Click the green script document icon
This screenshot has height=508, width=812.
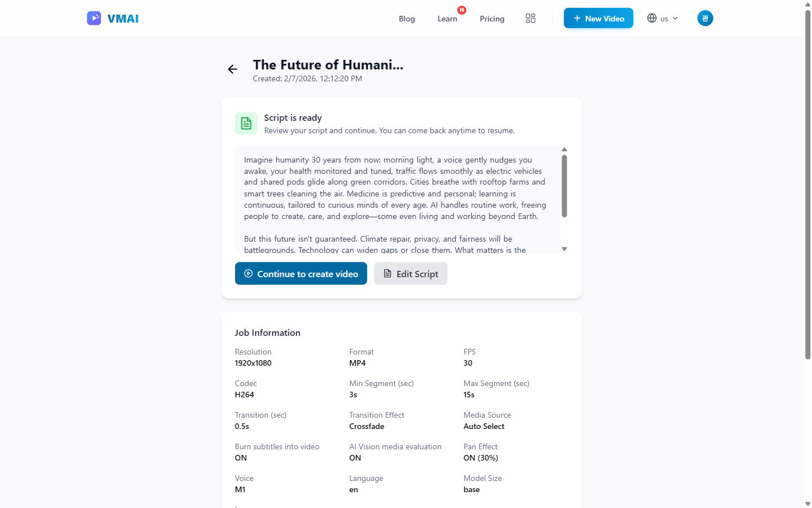(x=246, y=123)
